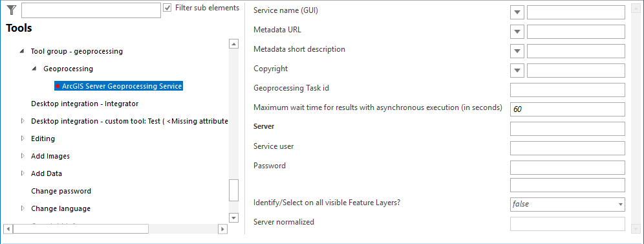This screenshot has height=244, width=644.
Task: Expand Desktop integration - custom tool: Test node
Action: point(23,121)
